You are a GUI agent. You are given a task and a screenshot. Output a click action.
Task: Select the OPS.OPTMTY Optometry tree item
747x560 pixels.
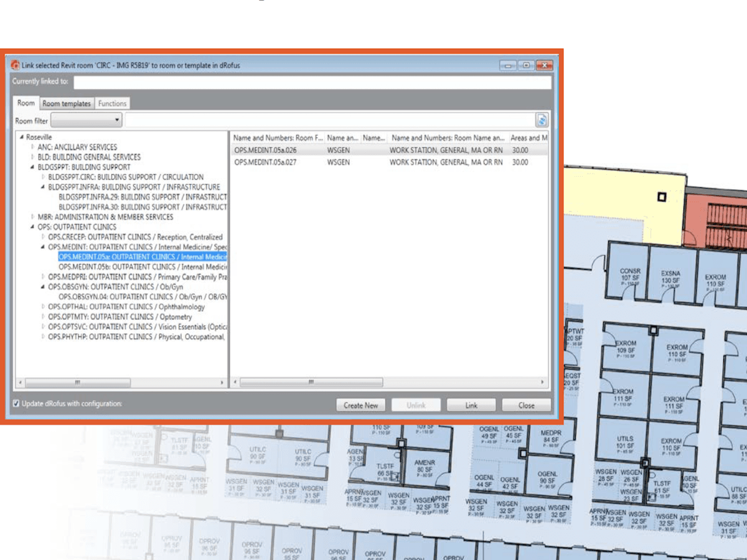pyautogui.click(x=120, y=317)
